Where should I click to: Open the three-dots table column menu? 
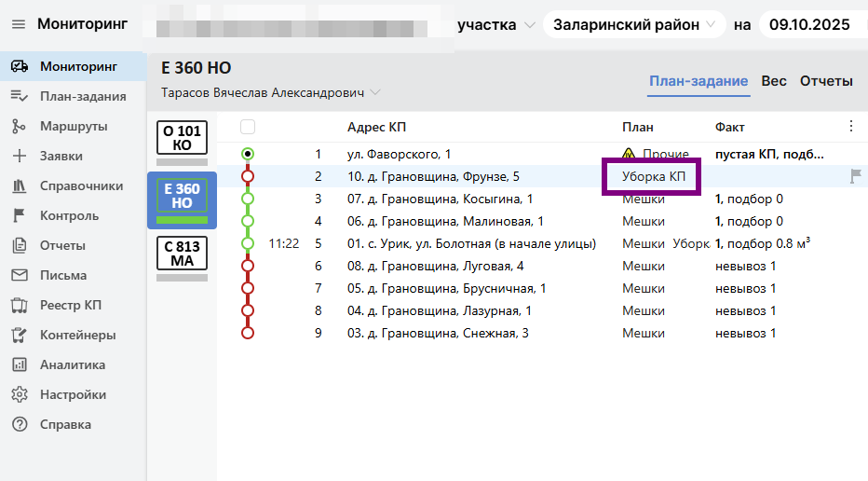849,127
